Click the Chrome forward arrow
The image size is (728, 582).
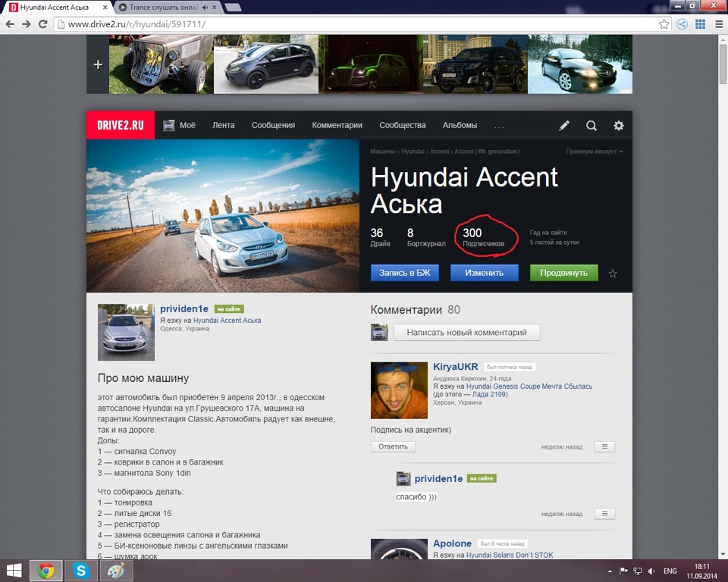[x=27, y=24]
